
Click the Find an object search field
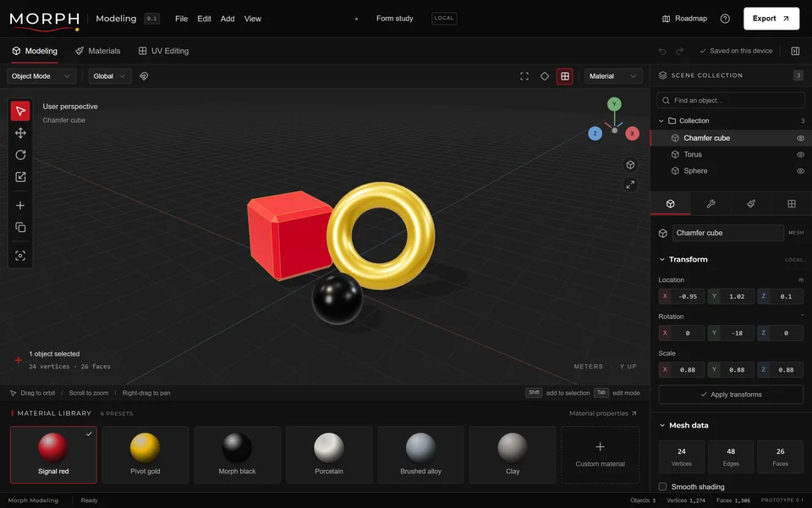(731, 100)
